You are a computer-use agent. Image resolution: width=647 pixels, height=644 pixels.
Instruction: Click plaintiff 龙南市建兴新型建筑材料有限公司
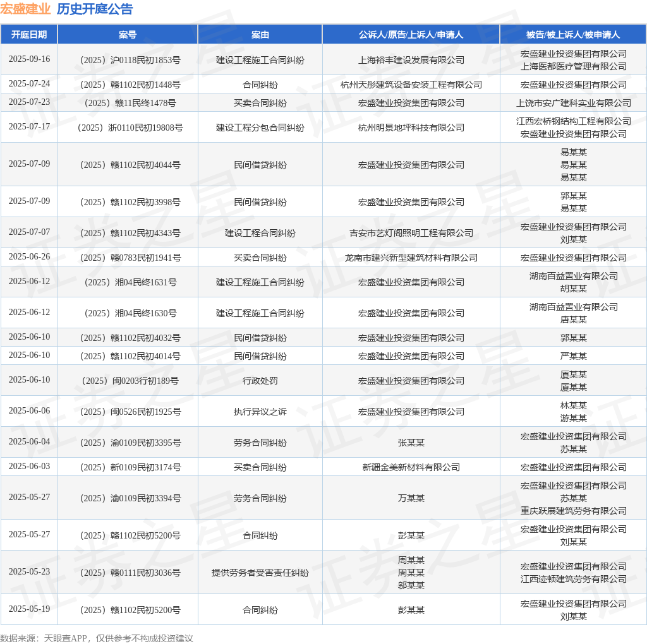tap(411, 258)
